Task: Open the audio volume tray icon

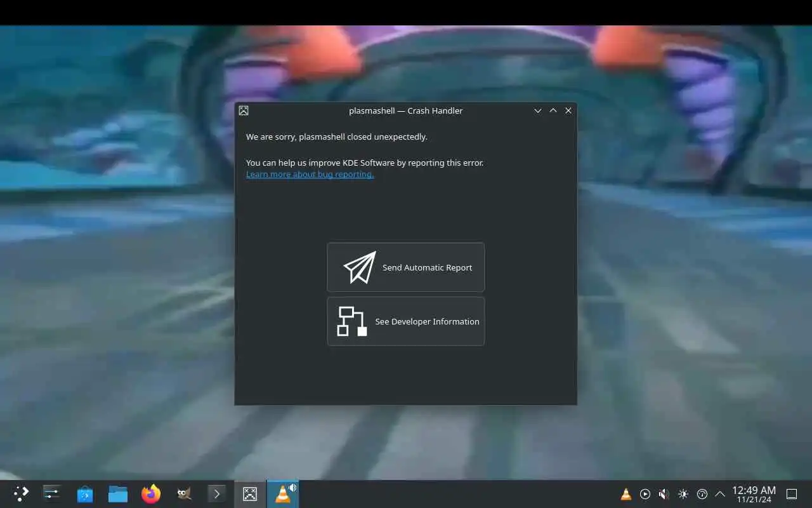Action: tap(664, 494)
